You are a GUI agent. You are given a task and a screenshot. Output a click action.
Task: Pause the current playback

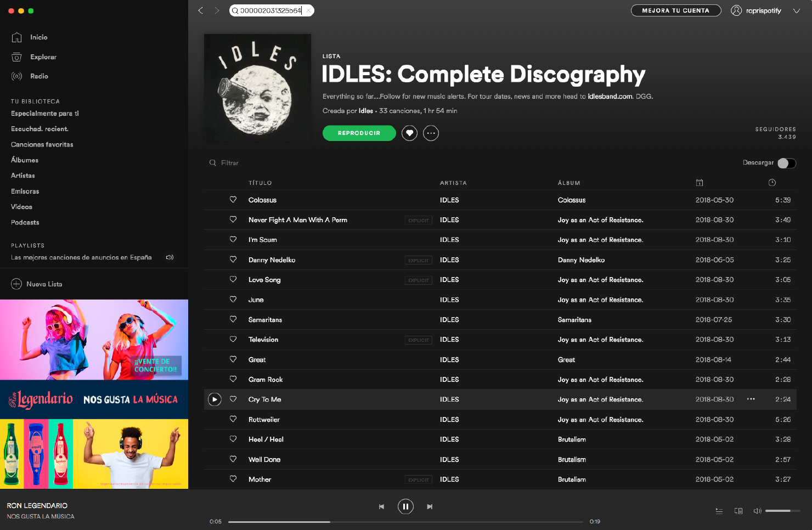pos(405,506)
